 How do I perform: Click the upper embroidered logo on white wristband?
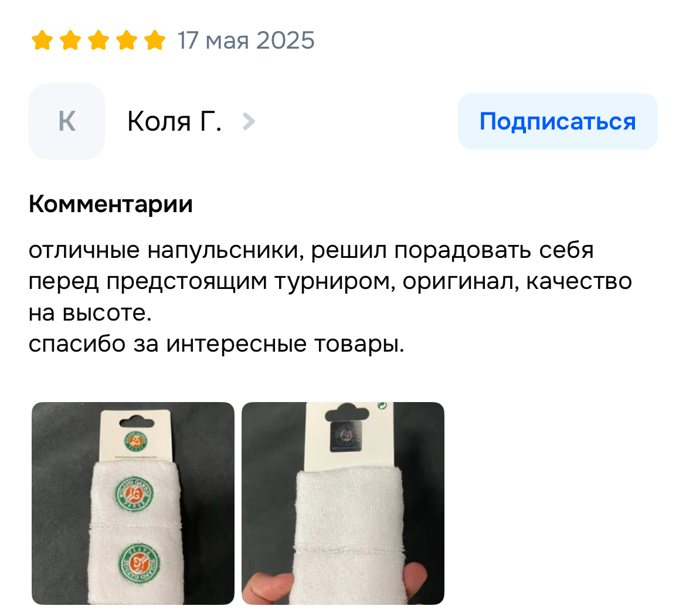pyautogui.click(x=135, y=494)
